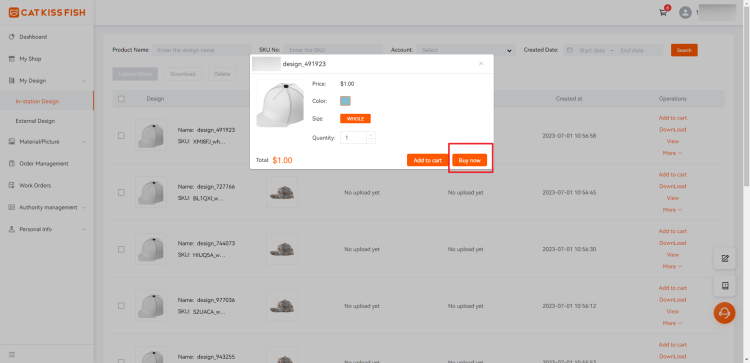The width and height of the screenshot is (750, 363).
Task: Click the design_744073 white cap thumbnail
Action: (151, 249)
